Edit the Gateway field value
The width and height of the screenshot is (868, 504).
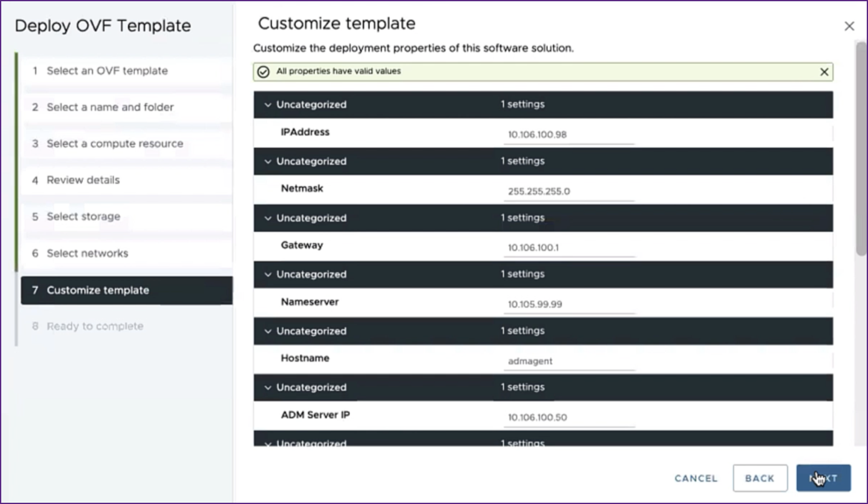[568, 248]
